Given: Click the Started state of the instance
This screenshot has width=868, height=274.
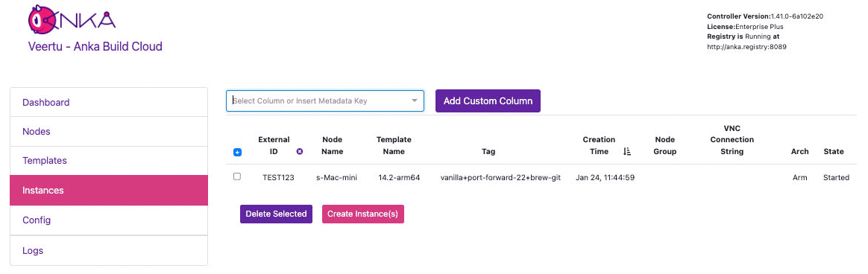Looking at the screenshot, I should click(x=836, y=178).
